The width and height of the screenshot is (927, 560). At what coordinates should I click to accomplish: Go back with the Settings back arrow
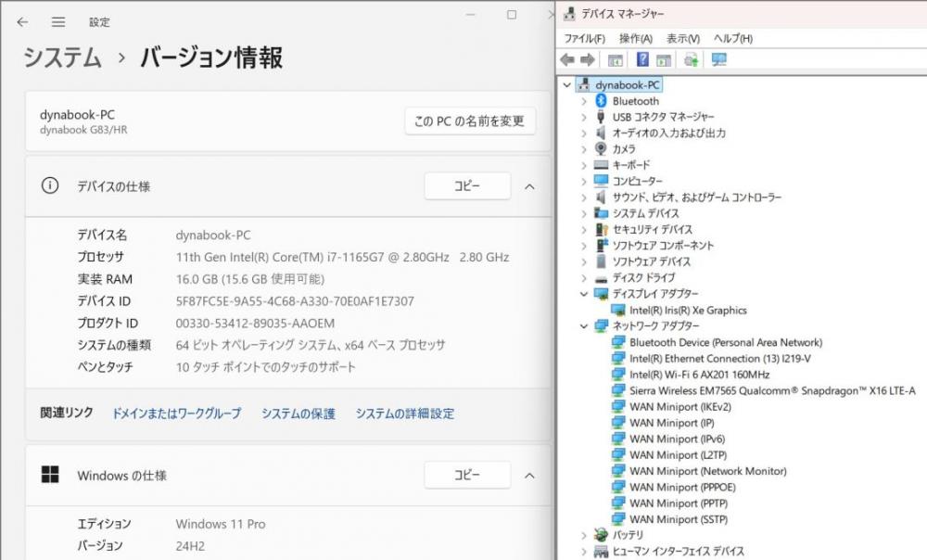(22, 22)
